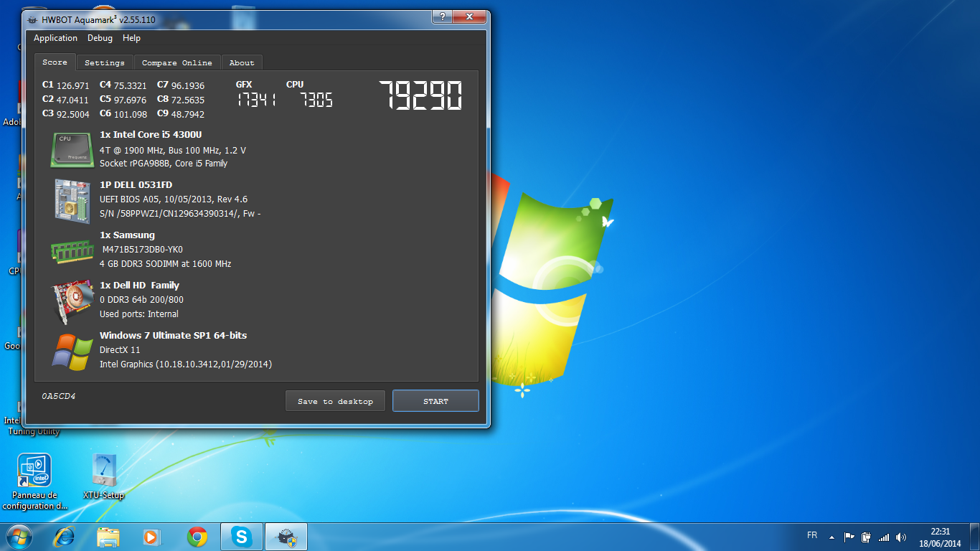Viewport: 980px width, 551px height.
Task: Click the '1x Intel Core i5 4300U' heading
Action: [150, 135]
